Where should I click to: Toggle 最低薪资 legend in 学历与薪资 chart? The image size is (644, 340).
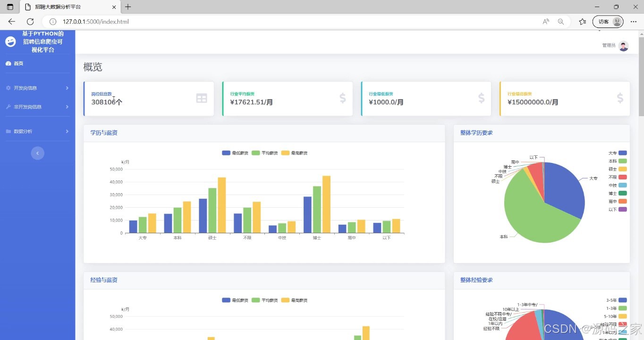(235, 153)
